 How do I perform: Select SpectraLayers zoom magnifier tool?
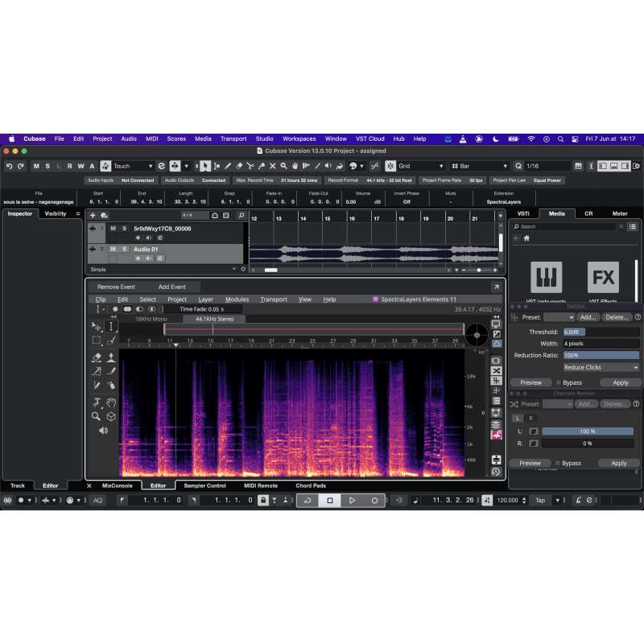click(97, 416)
